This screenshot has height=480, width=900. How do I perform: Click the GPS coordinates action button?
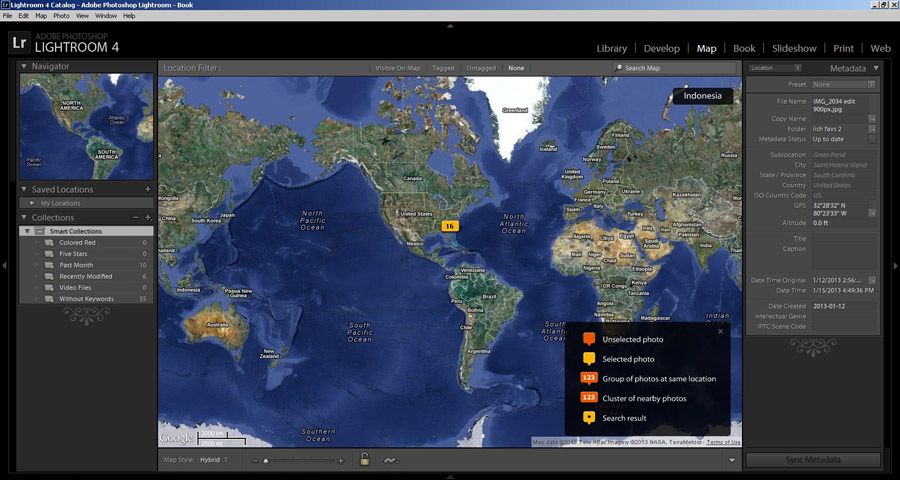tap(872, 212)
